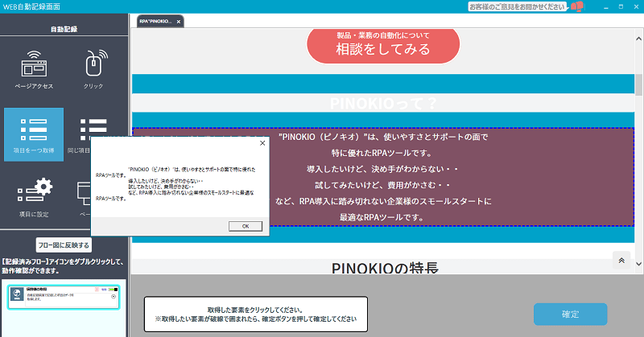
Task: Click the globe WEB icon in recorded flow card
Action: coord(17,295)
